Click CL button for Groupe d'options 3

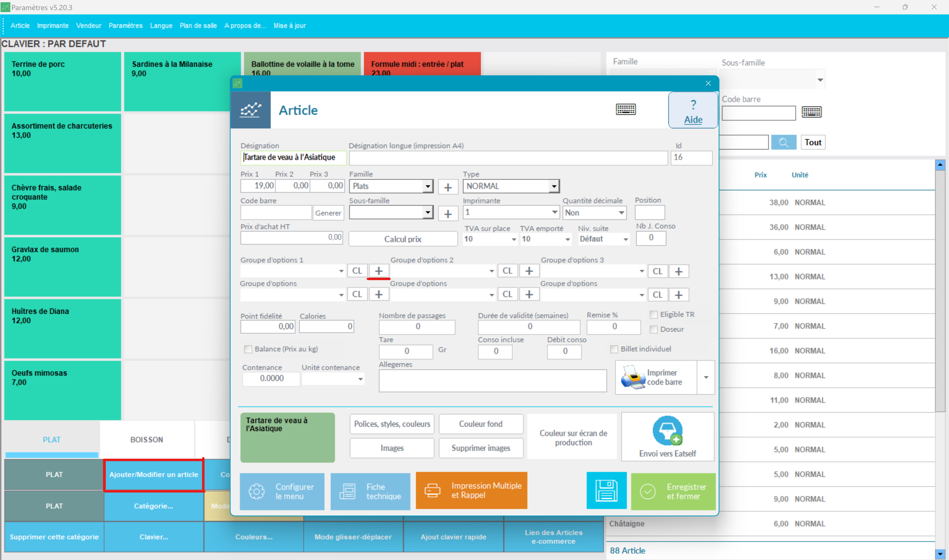(x=658, y=271)
